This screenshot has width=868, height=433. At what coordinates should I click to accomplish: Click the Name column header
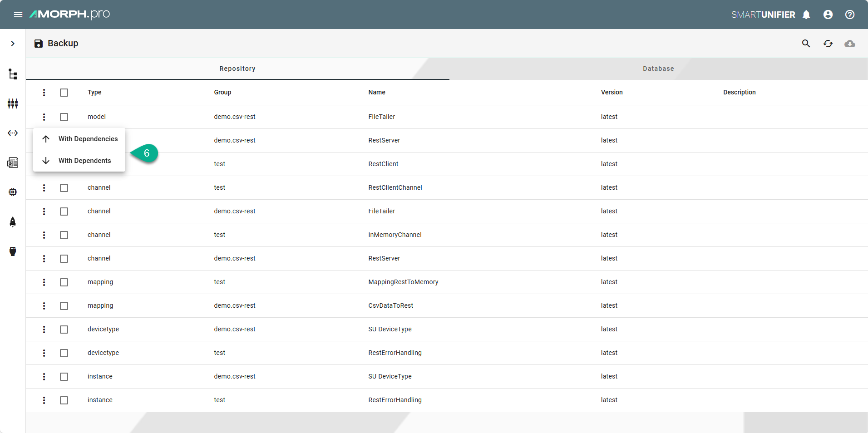376,92
